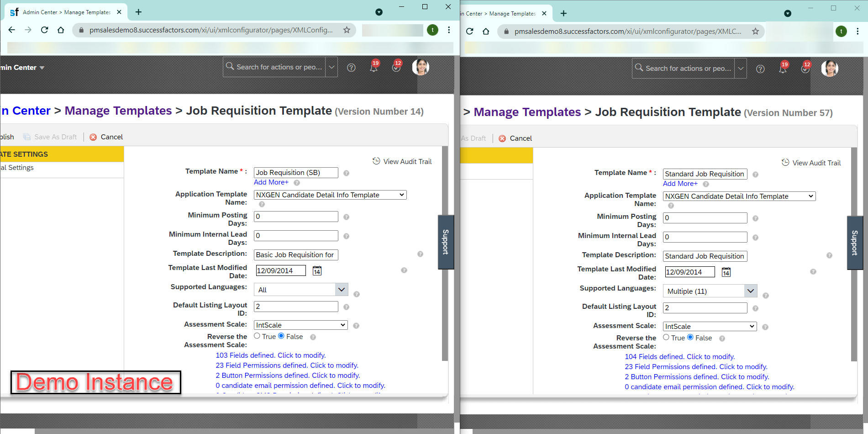Open View Audit Trail in left window
Screen dimensions: 868x434
point(402,161)
